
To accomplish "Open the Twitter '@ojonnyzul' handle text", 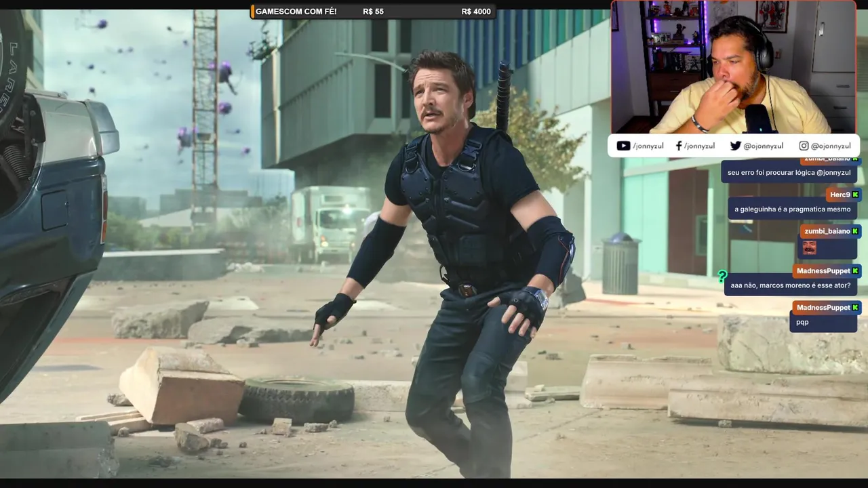I will coord(763,146).
